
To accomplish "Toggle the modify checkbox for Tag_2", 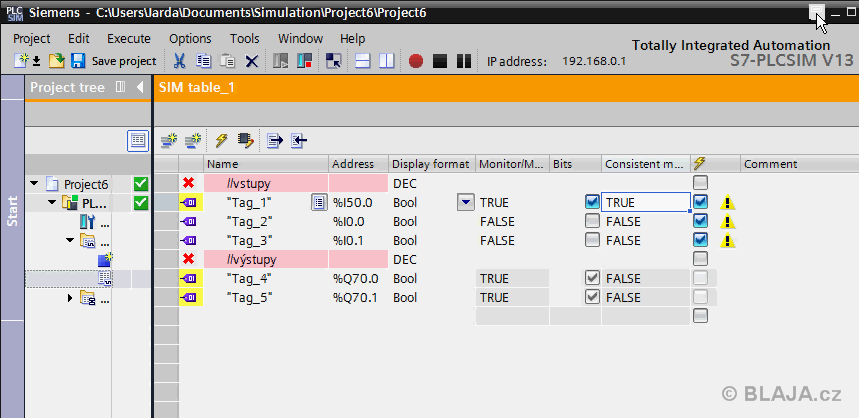I will [700, 221].
